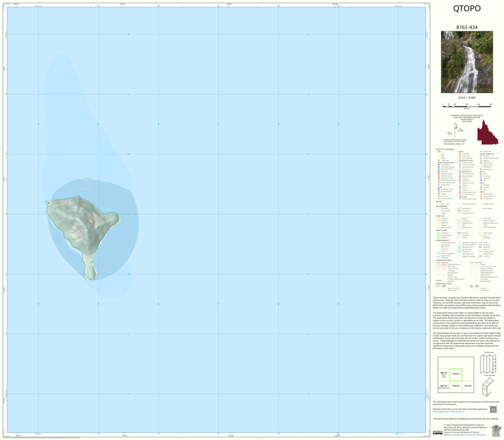Click the SCALE 1:10,000 label

(467, 98)
